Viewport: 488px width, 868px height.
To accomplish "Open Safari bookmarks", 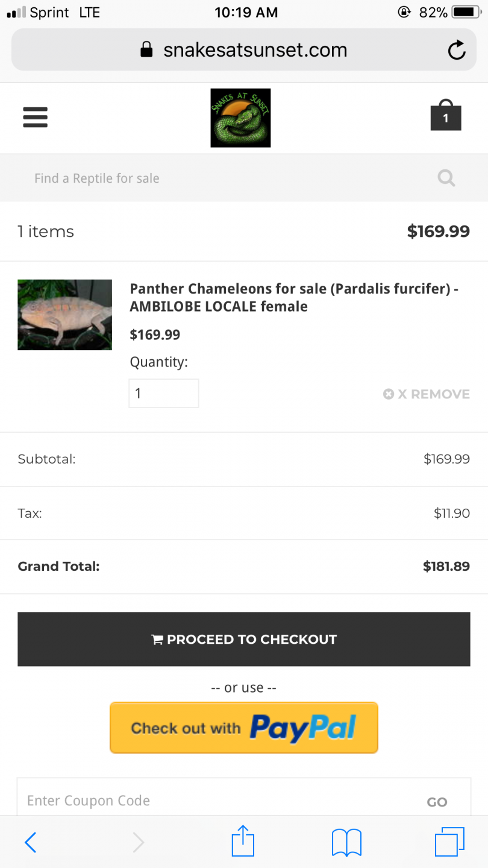I will 346,841.
